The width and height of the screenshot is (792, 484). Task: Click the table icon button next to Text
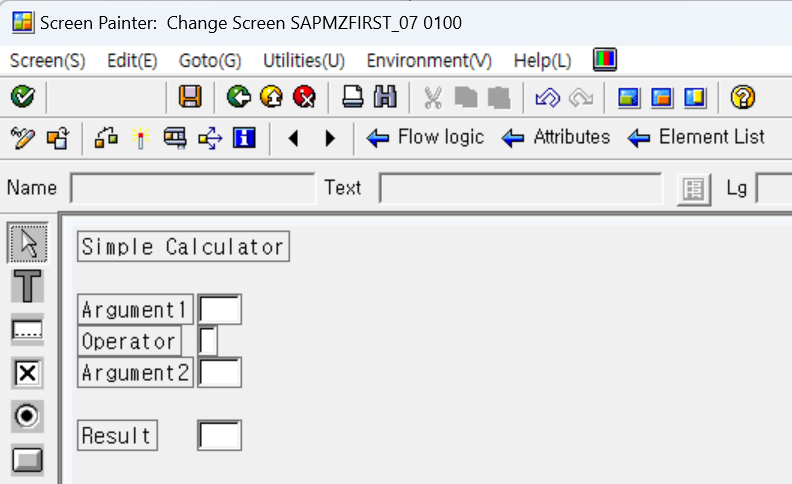(694, 189)
